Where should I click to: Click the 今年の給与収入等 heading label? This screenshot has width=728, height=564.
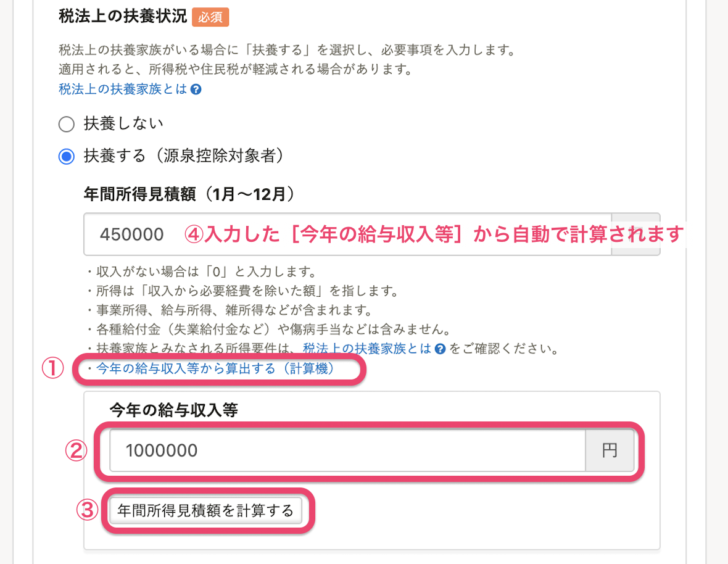tap(173, 410)
